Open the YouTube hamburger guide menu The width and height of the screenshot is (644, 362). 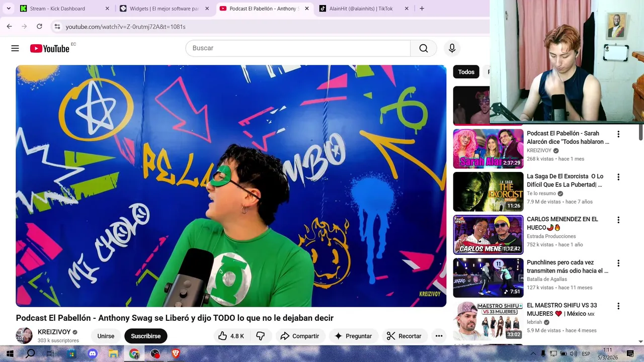[15, 48]
